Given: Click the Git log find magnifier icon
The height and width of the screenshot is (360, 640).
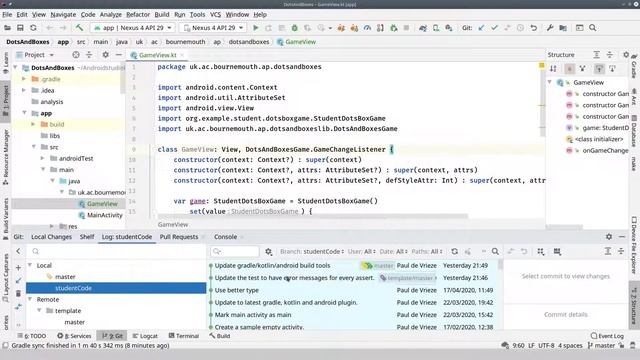Looking at the screenshot, I should [495, 251].
